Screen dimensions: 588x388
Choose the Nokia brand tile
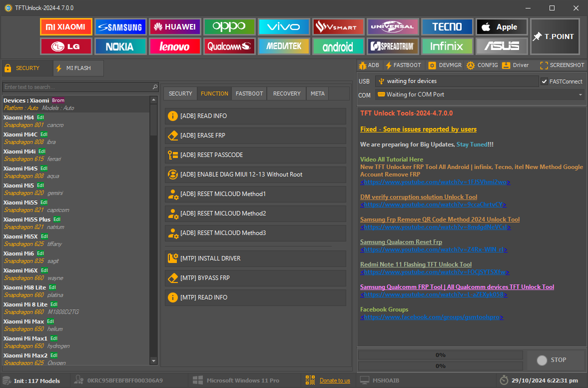pos(120,46)
